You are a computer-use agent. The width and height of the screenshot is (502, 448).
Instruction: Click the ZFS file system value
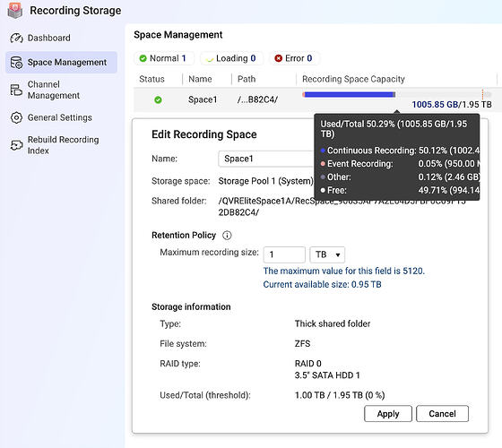[x=303, y=344]
